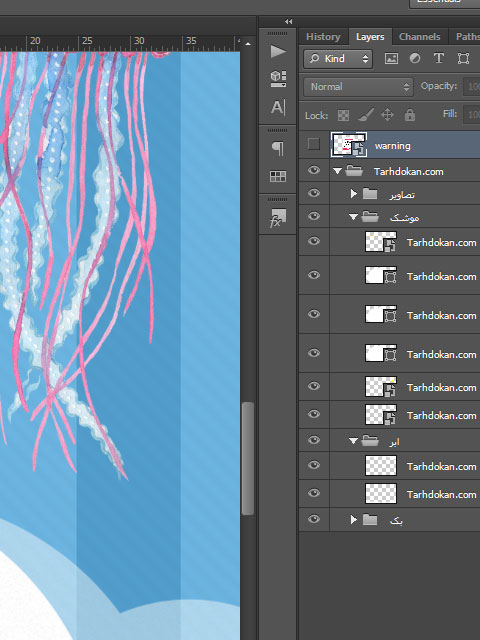480x640 pixels.
Task: Show the hidden warning layer
Action: (313, 144)
